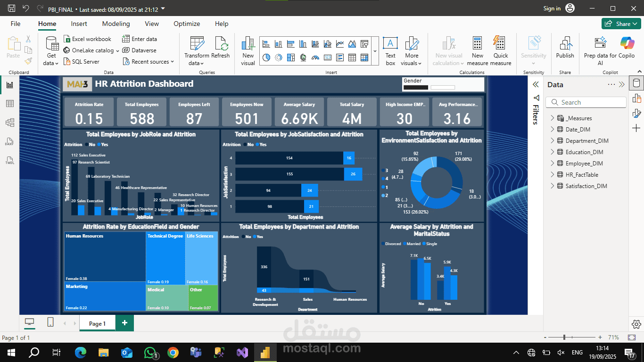Viewport: 644px width, 362px height.
Task: Open OneLake catalog dropdown
Action: [91, 50]
